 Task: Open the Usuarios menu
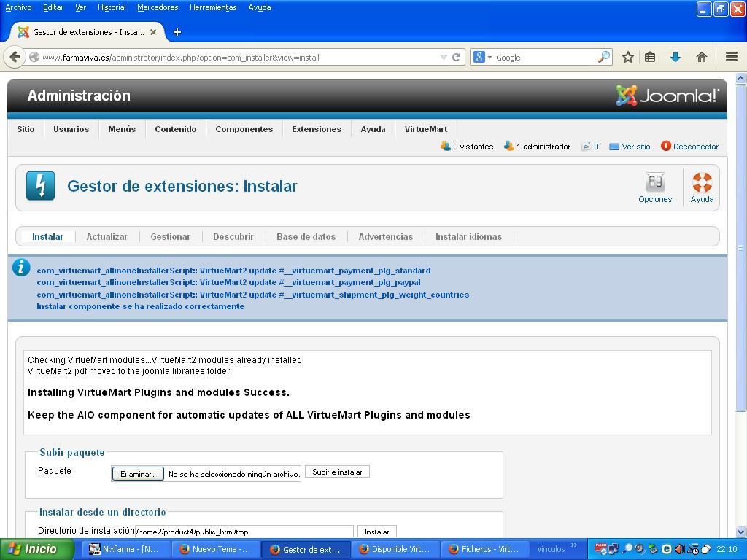[x=71, y=129]
